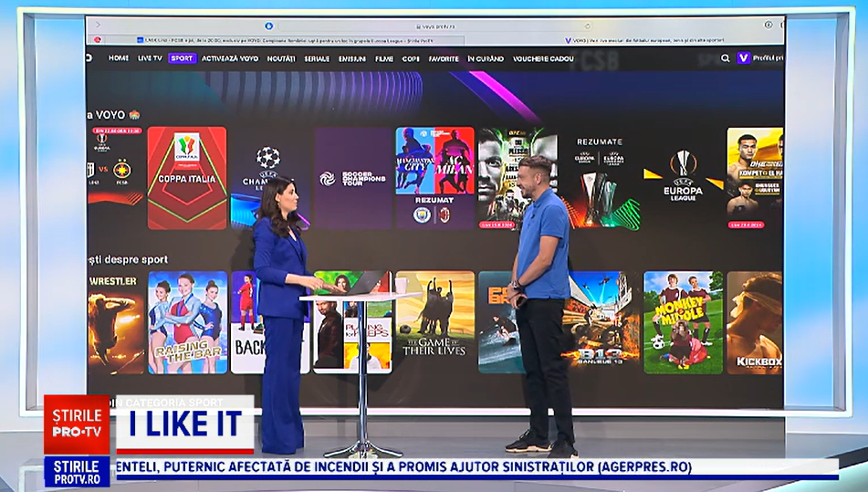Click the Europa League Rezumate tile
Image resolution: width=868 pixels, height=492 pixels.
[600, 178]
